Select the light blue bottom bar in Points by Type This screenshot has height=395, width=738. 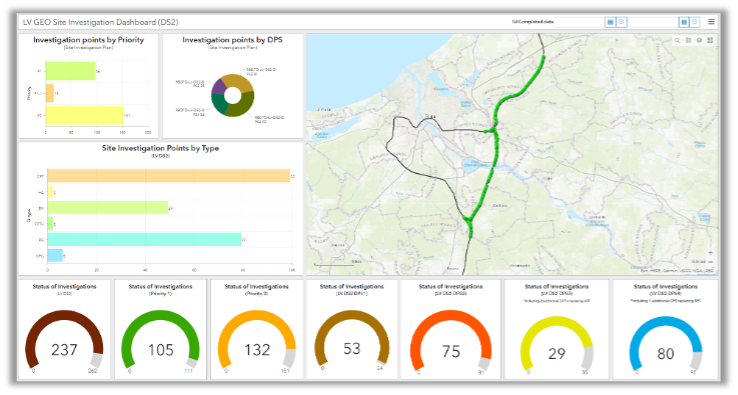[55, 255]
